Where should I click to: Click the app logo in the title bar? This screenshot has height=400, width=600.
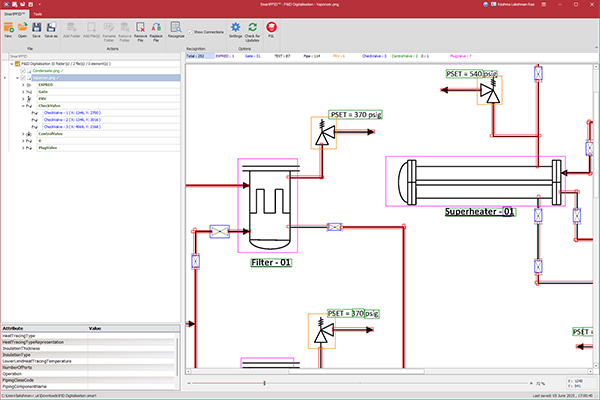tap(6, 4)
